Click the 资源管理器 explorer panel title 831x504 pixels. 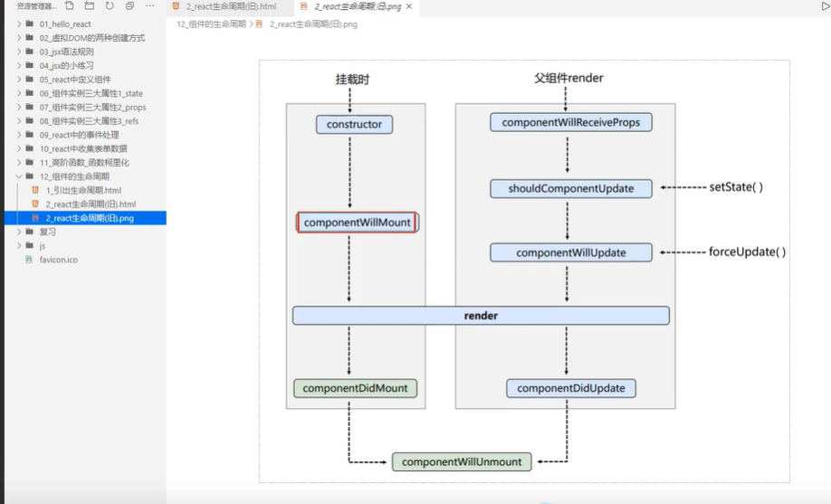[36, 6]
